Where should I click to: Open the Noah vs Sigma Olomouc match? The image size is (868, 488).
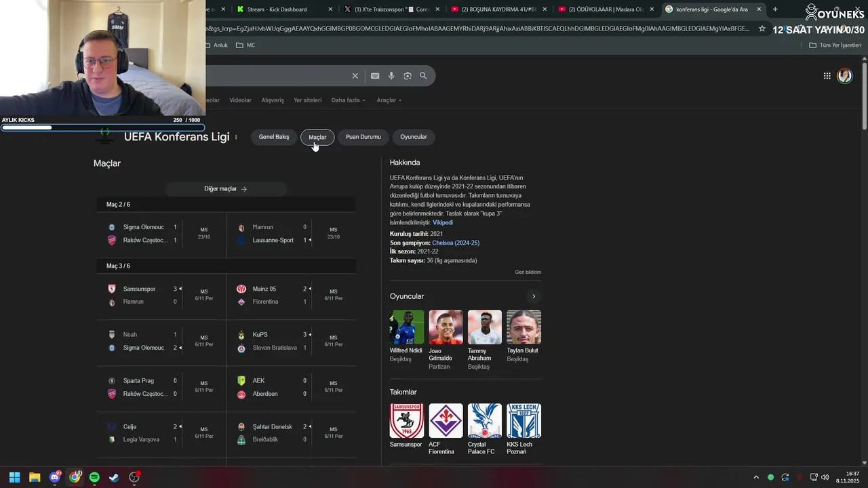tap(161, 341)
